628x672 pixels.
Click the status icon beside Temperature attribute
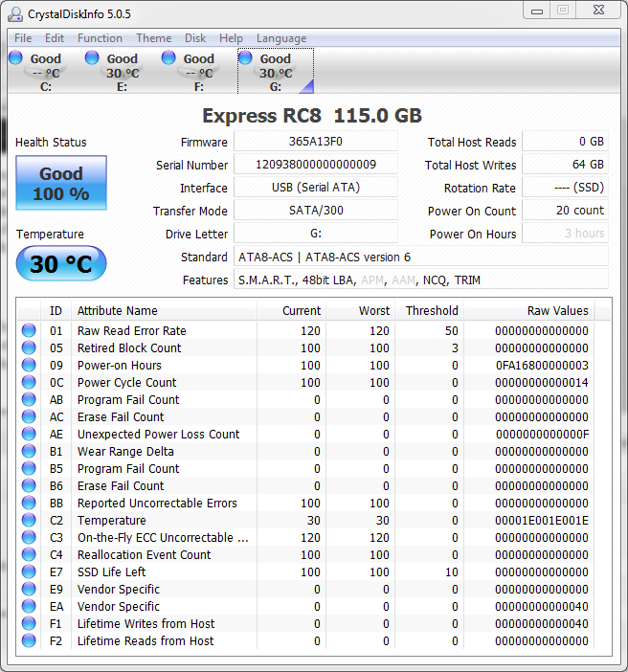29,521
